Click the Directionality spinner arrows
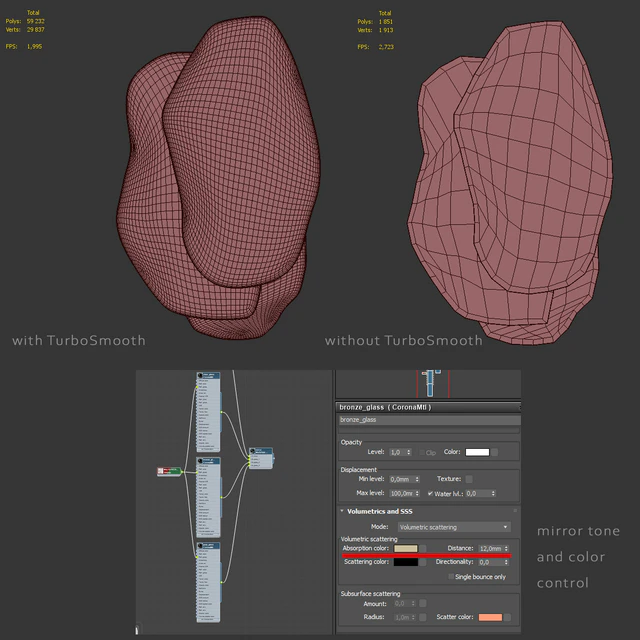The width and height of the screenshot is (640, 640). point(506,562)
